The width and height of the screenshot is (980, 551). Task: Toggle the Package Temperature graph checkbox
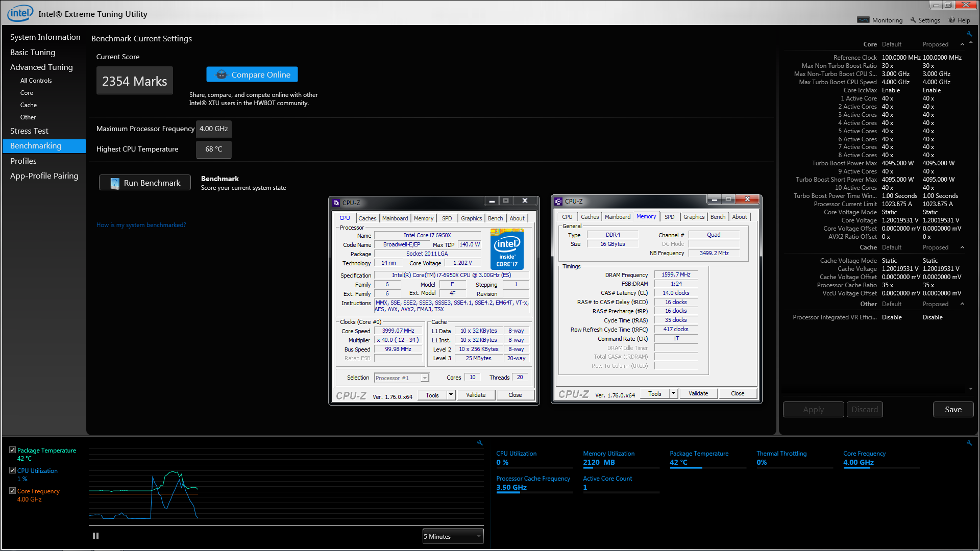pyautogui.click(x=13, y=449)
